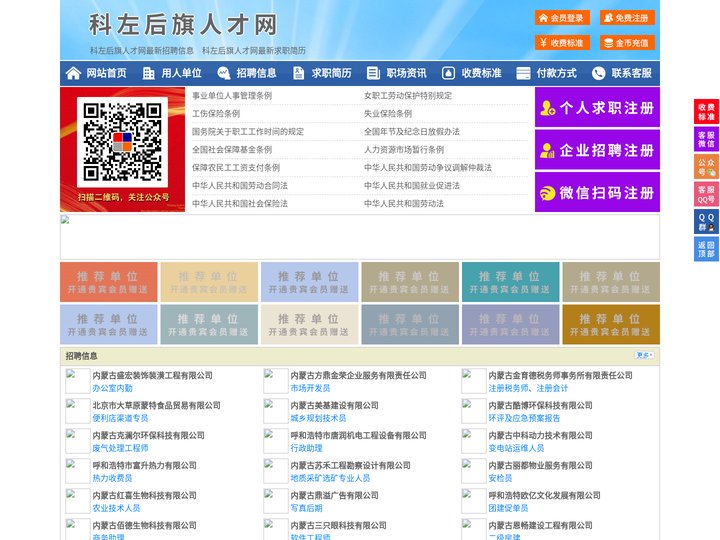Open the 网站首页 menu item
Viewport: 720px width, 540px height.
[107, 73]
